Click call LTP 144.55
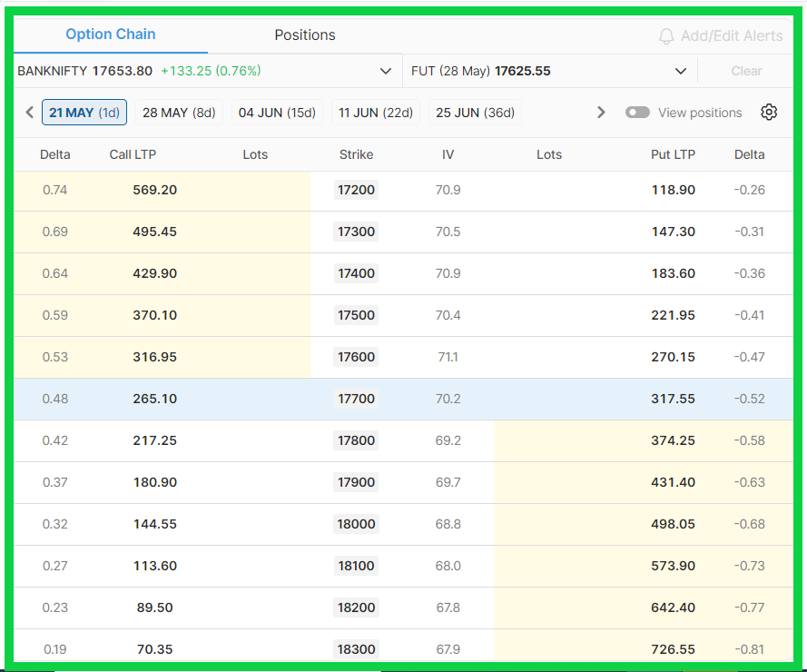The image size is (807, 672). [x=155, y=524]
